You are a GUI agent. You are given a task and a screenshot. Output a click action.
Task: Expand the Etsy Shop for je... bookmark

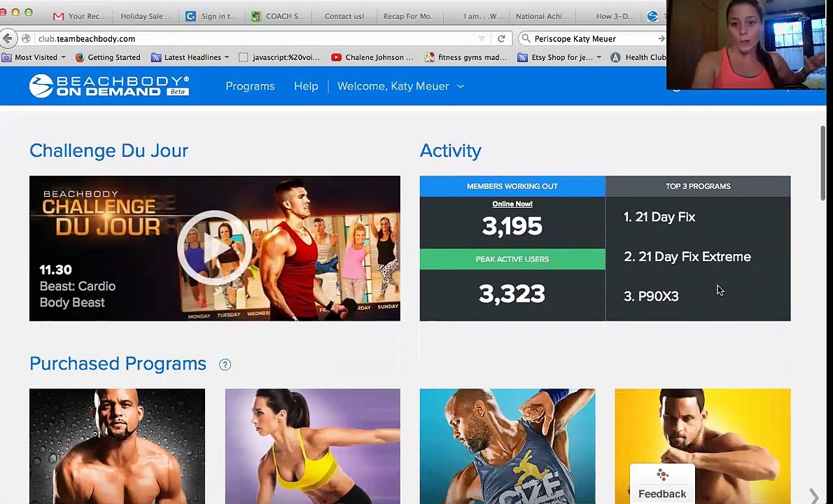[x=560, y=57]
